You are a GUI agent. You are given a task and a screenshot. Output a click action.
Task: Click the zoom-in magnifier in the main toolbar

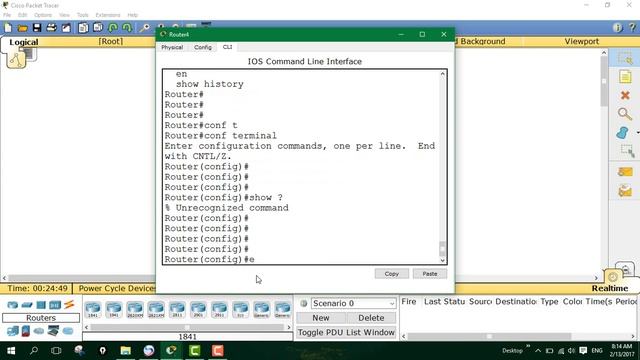pyautogui.click(x=144, y=28)
